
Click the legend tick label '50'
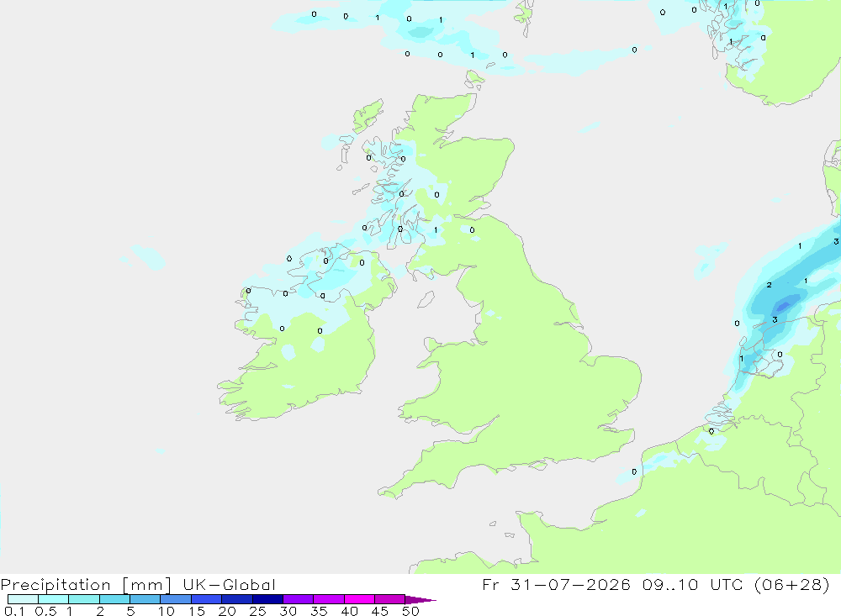(410, 611)
